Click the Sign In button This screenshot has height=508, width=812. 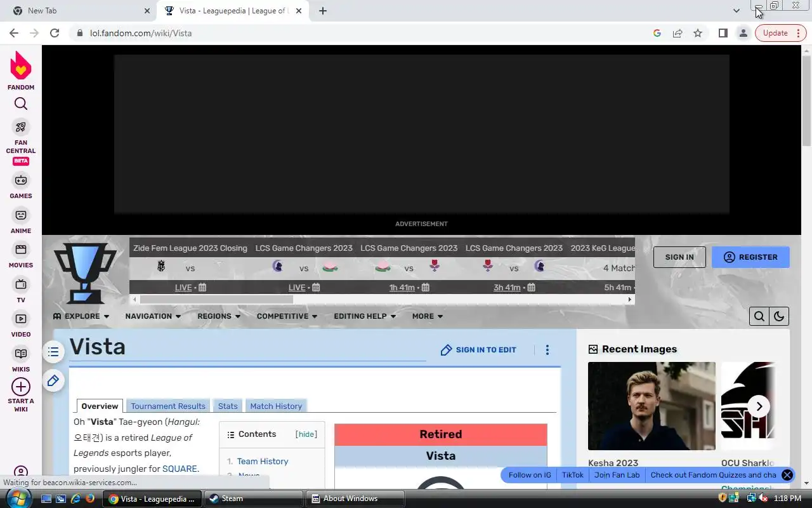(x=679, y=257)
